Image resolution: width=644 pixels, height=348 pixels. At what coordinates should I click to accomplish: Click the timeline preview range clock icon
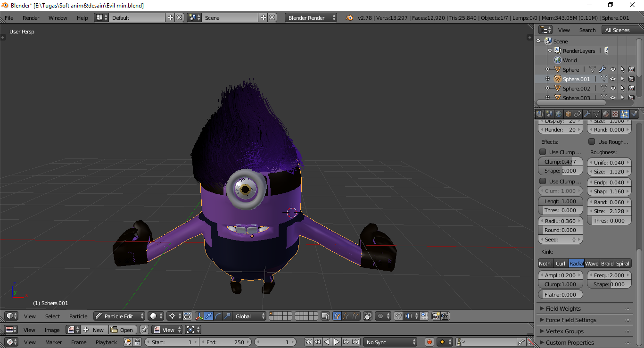pos(128,342)
